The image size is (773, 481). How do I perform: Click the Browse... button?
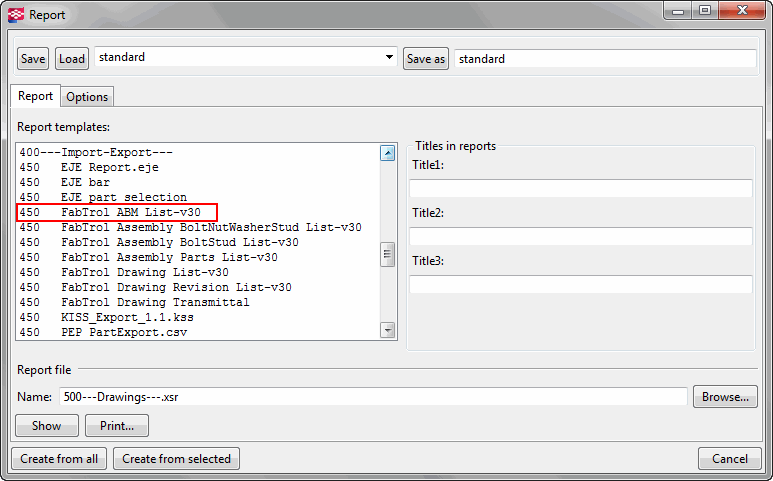(725, 397)
